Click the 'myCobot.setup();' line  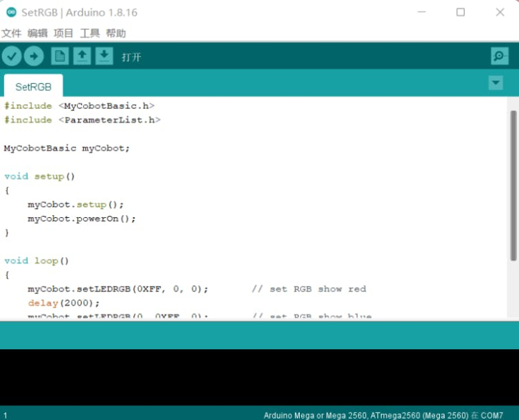pos(76,204)
